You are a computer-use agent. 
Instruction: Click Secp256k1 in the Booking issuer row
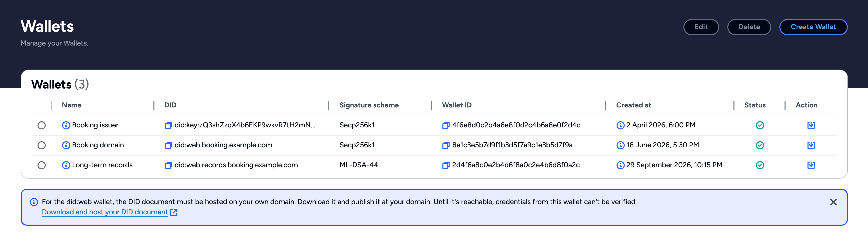pos(357,125)
